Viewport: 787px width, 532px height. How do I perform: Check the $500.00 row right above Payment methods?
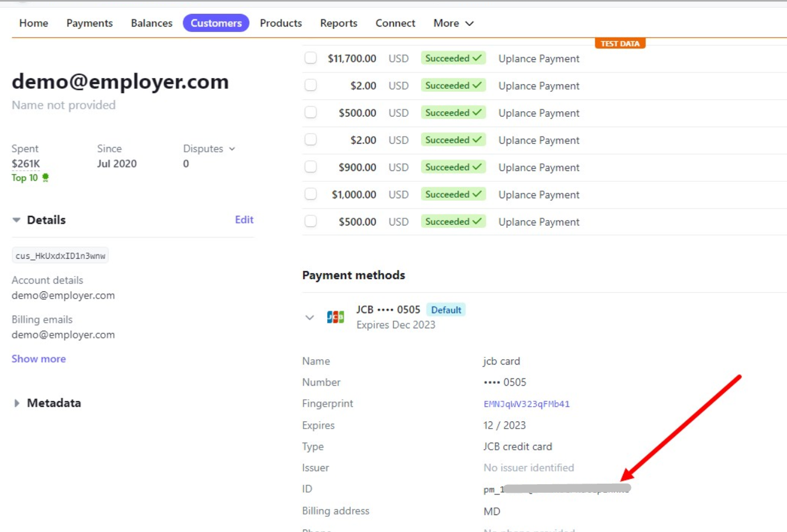(x=310, y=221)
